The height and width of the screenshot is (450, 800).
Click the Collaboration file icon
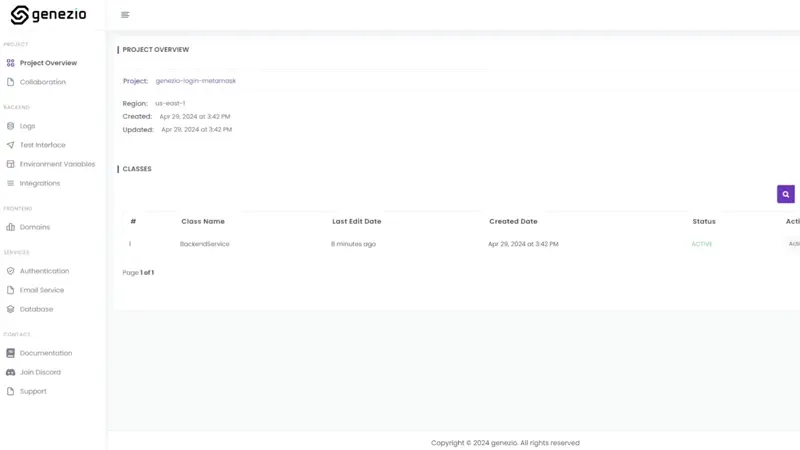coord(10,82)
